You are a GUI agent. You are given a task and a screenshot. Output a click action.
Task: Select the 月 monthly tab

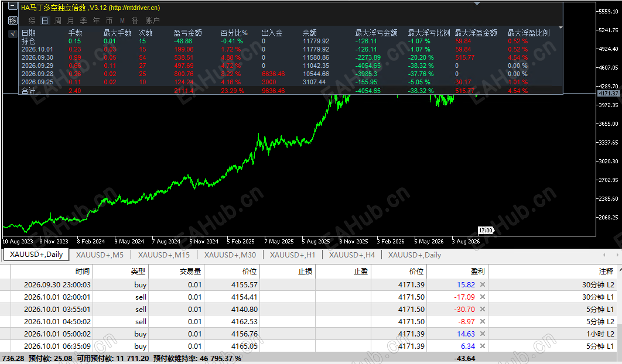click(71, 20)
